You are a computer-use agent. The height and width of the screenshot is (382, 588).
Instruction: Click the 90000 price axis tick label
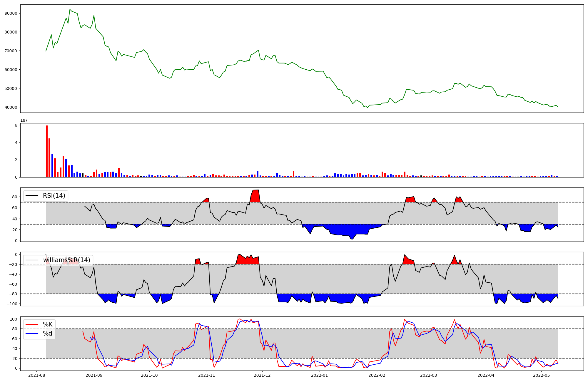coord(11,13)
